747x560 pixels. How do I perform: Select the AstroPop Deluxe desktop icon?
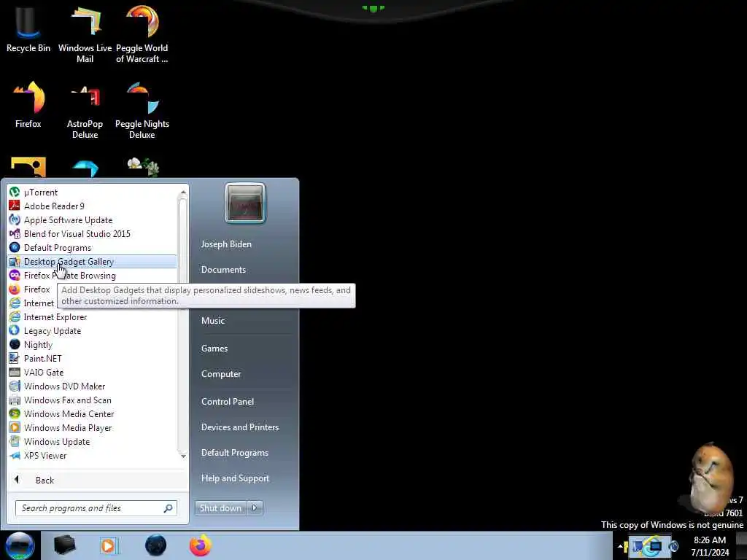pyautogui.click(x=85, y=111)
